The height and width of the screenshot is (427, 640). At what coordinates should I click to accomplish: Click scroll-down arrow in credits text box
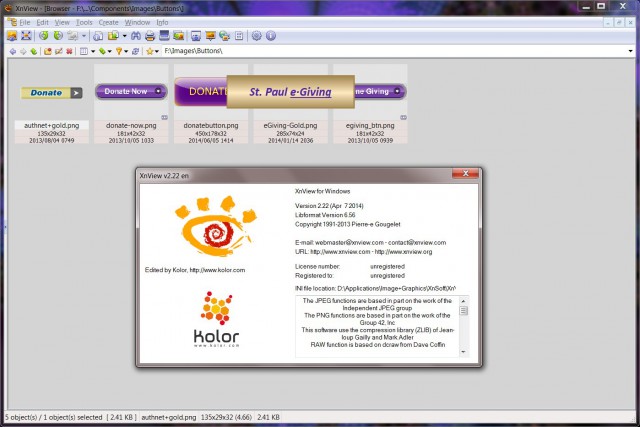(x=463, y=352)
